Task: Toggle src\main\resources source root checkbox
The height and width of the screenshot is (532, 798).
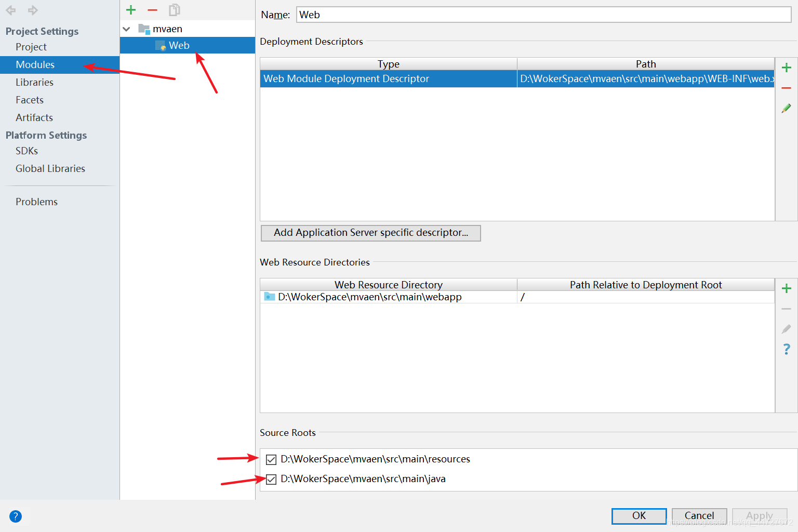Action: point(271,459)
